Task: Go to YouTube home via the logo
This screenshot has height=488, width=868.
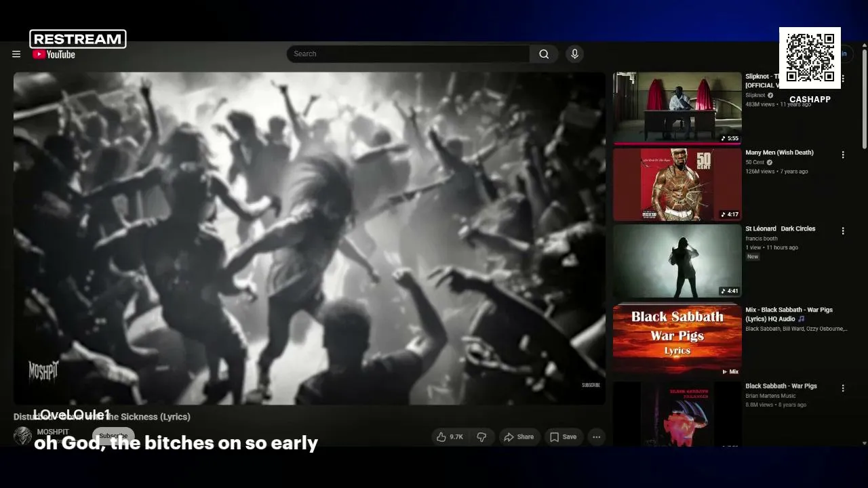Action: [x=54, y=54]
